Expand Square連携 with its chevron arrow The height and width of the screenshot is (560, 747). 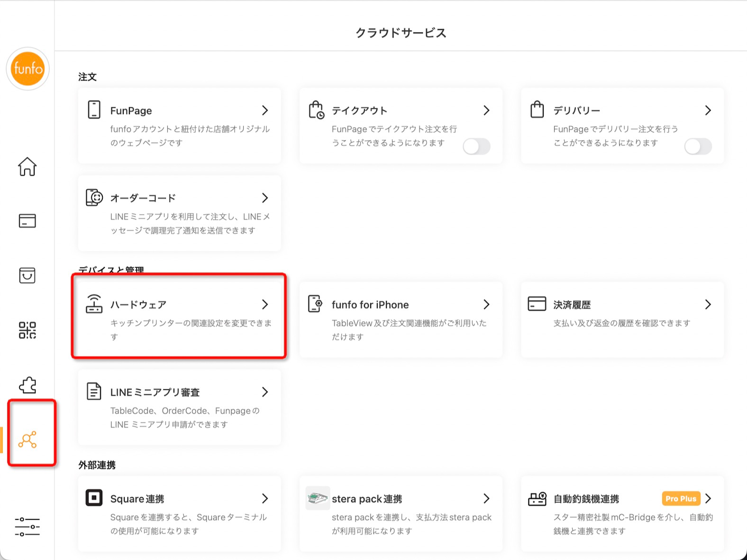265,498
